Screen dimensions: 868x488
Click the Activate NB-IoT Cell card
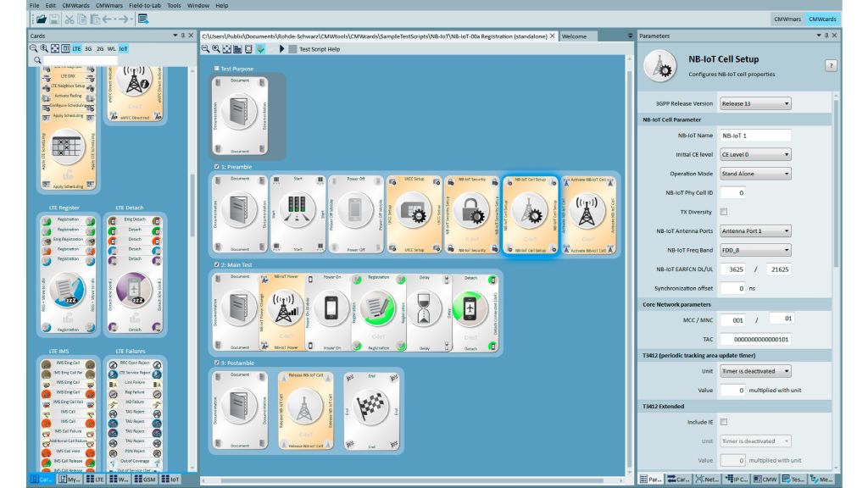tap(587, 214)
